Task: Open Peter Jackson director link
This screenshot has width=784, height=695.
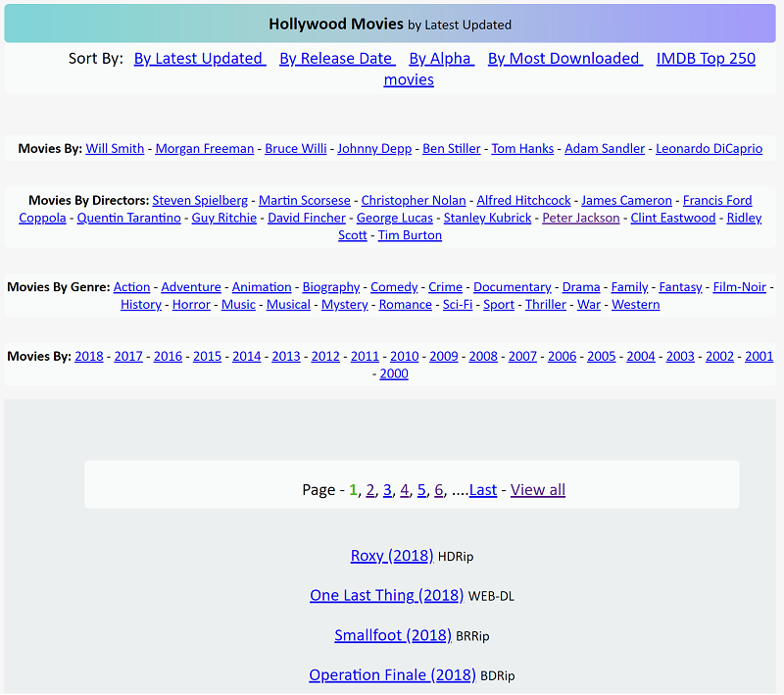Action: pyautogui.click(x=580, y=219)
